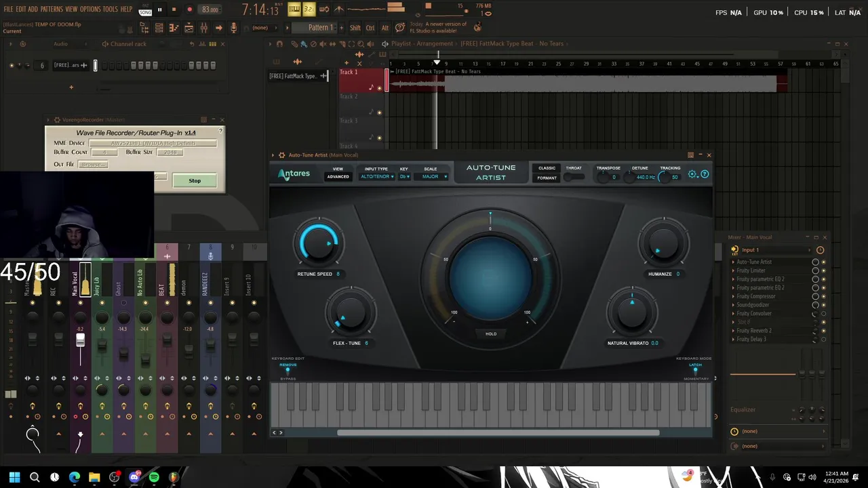Open the TOOLS menu
The width and height of the screenshot is (868, 488).
click(x=111, y=9)
